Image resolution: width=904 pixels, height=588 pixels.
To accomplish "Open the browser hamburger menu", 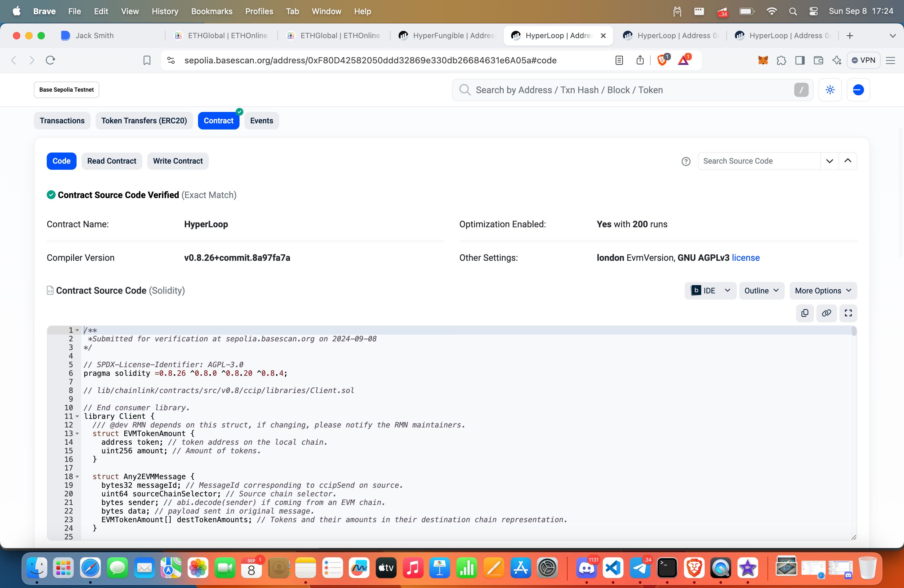I will coord(890,60).
